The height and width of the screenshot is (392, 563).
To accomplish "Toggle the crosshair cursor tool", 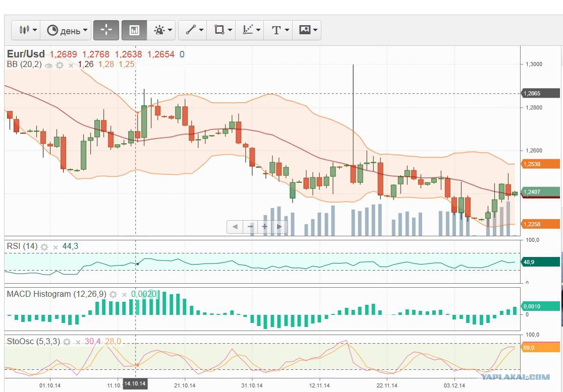I will (106, 30).
